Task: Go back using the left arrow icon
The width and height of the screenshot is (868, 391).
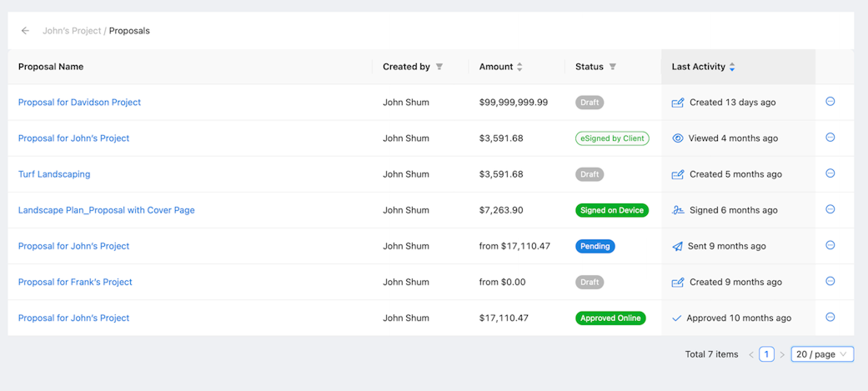Action: point(25,31)
